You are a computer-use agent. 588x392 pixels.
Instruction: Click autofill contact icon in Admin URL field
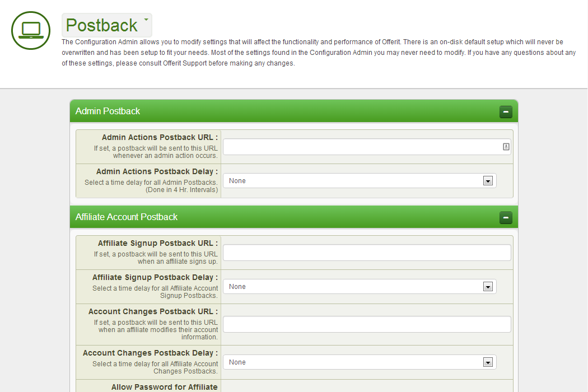point(506,147)
